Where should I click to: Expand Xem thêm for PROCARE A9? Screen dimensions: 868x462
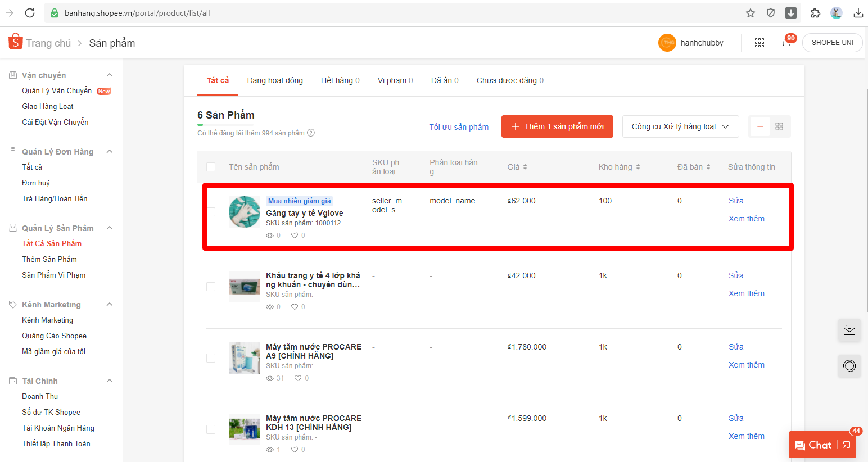click(x=747, y=365)
